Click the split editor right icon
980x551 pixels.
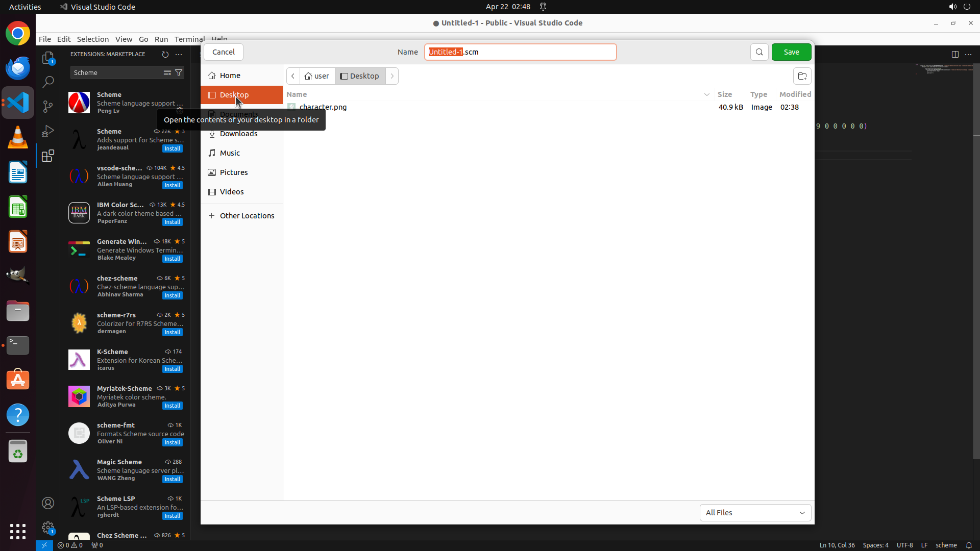click(954, 54)
